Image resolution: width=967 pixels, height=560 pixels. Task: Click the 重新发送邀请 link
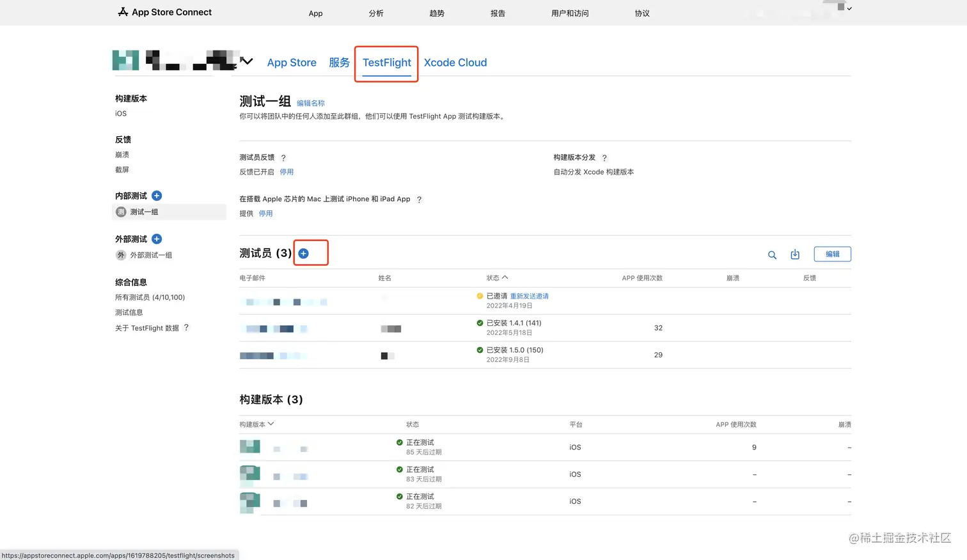click(530, 297)
